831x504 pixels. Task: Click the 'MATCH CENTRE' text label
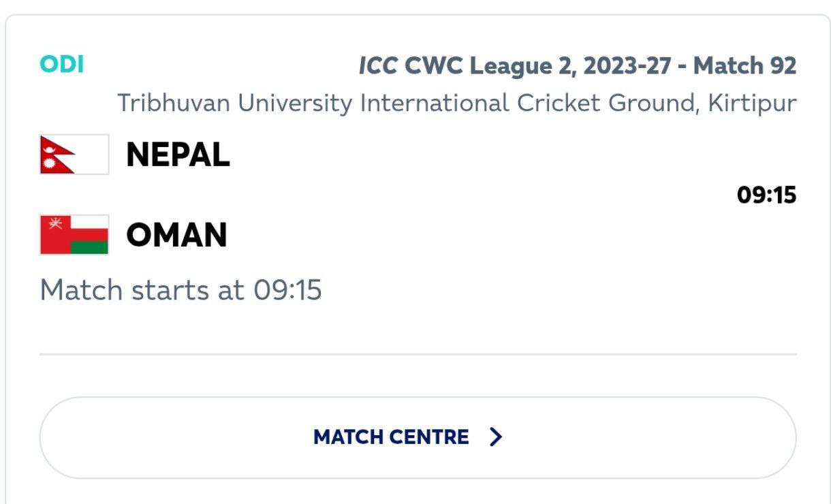pos(391,437)
